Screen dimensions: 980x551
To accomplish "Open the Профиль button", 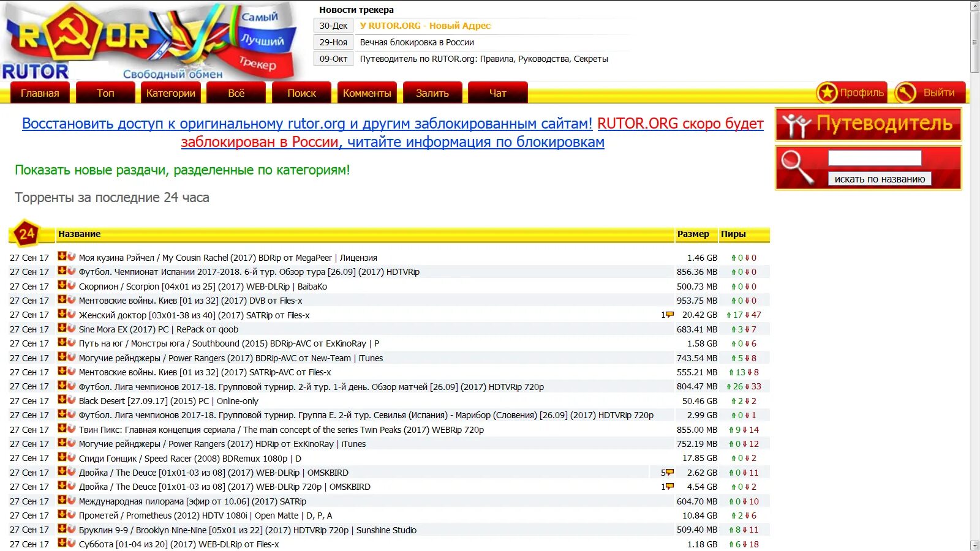I will 851,92.
